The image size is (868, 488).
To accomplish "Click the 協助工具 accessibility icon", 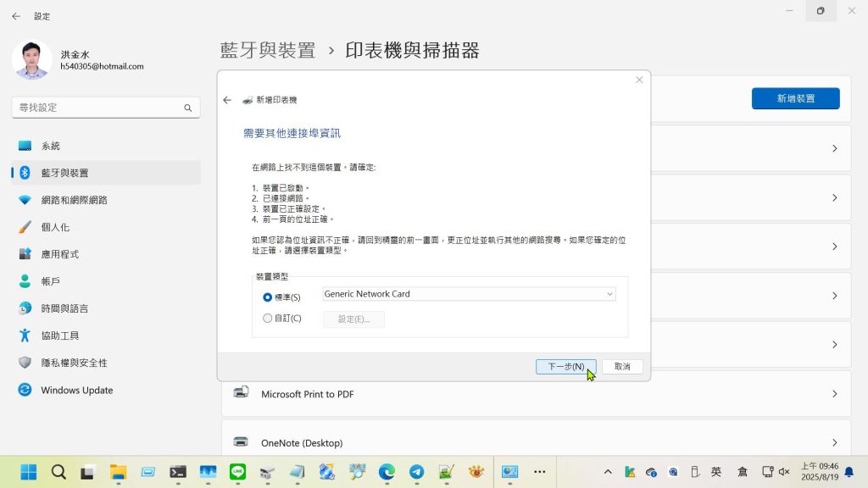I will [25, 335].
